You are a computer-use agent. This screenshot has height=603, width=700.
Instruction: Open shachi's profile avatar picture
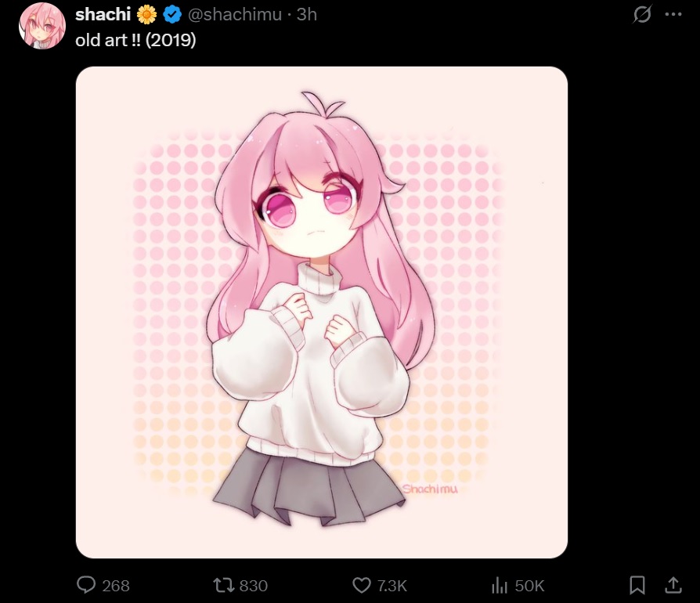pyautogui.click(x=42, y=25)
